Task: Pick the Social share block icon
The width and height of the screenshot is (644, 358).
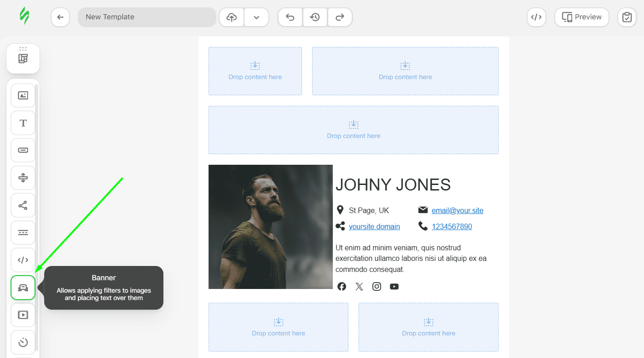Action: click(x=23, y=205)
